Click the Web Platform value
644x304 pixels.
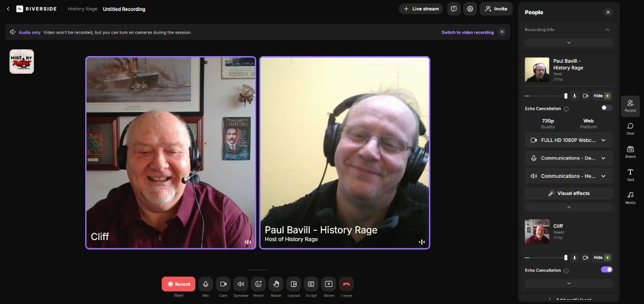(x=589, y=121)
